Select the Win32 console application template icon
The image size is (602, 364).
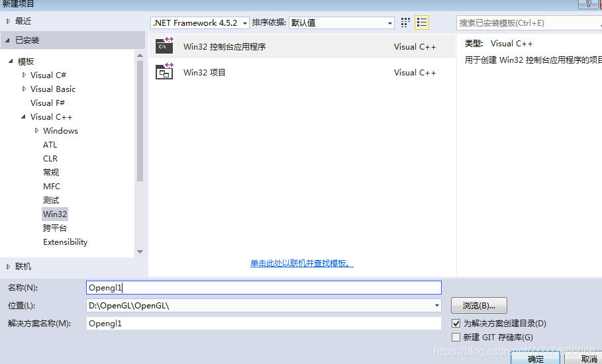pyautogui.click(x=164, y=47)
